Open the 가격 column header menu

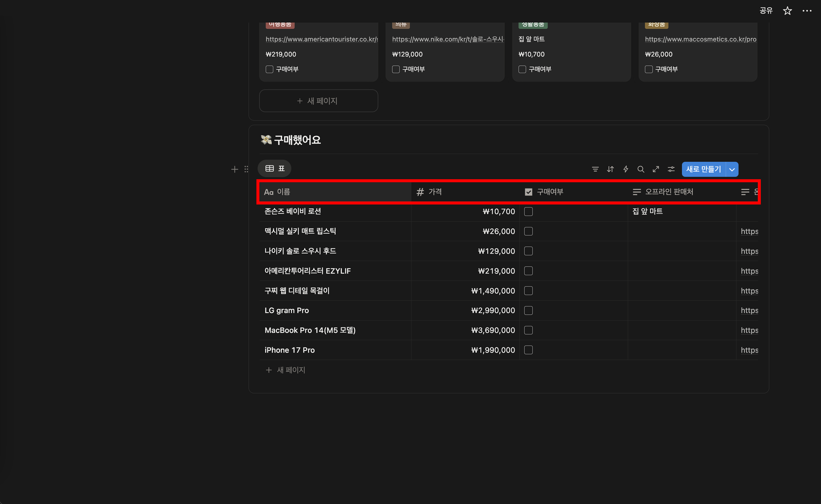click(435, 192)
